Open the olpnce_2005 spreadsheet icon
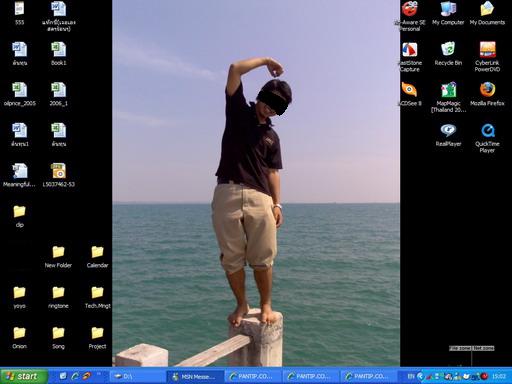The width and height of the screenshot is (512, 384). click(x=20, y=94)
